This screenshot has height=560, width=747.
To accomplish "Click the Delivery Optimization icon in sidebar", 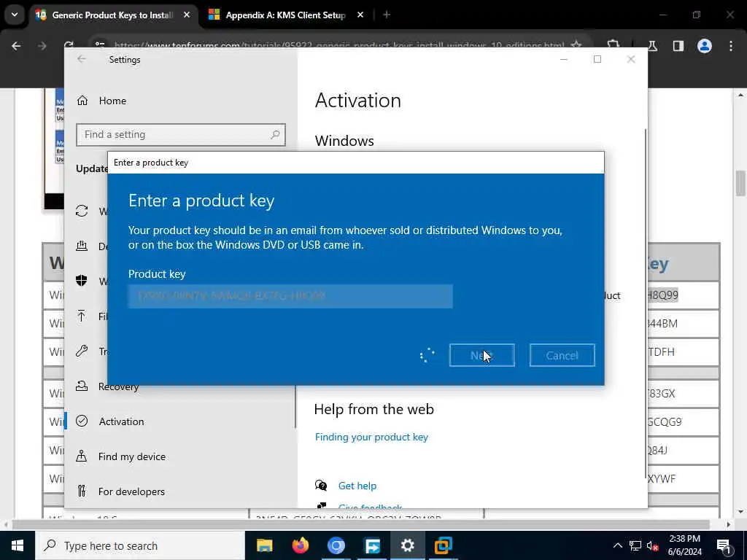I will 82,246.
